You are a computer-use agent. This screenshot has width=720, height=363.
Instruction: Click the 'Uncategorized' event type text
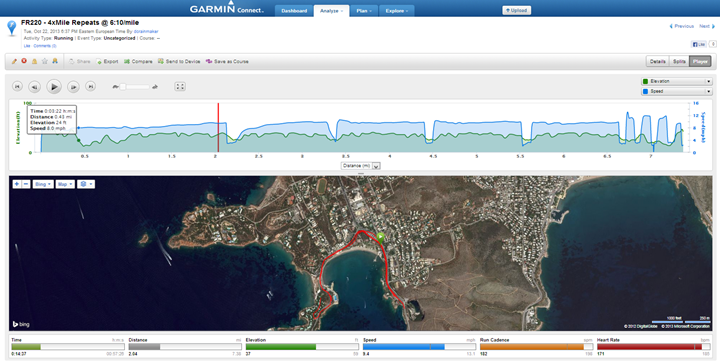119,39
